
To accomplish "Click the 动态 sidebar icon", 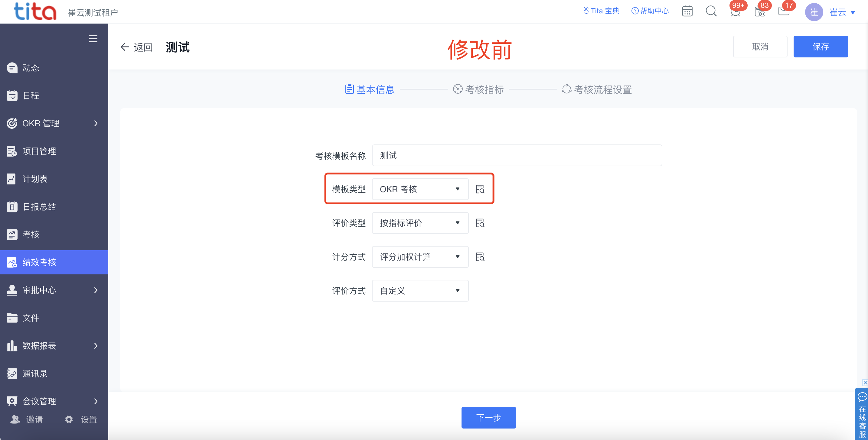I will point(12,68).
